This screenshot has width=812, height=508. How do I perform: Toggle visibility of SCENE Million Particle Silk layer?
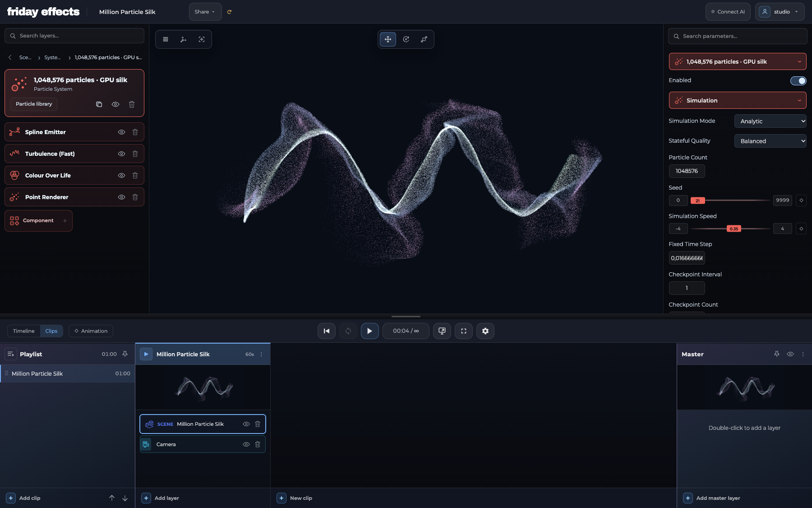[x=246, y=424]
